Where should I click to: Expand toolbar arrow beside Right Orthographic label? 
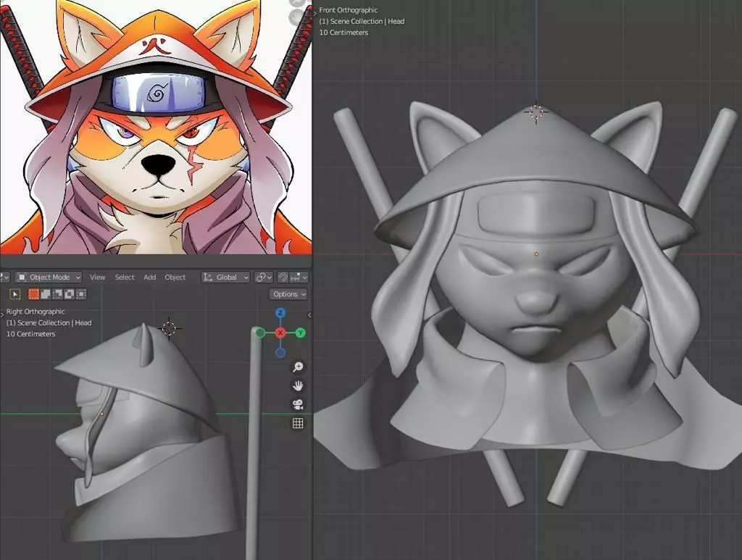(x=2, y=314)
